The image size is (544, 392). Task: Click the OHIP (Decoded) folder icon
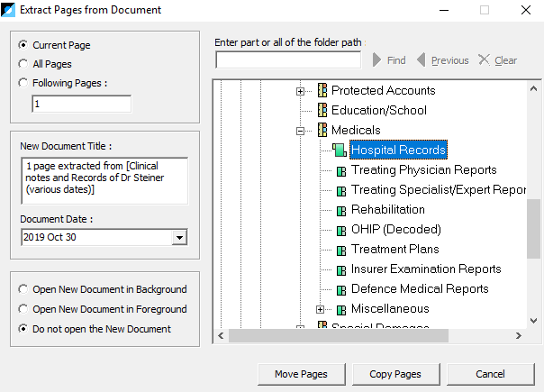341,230
